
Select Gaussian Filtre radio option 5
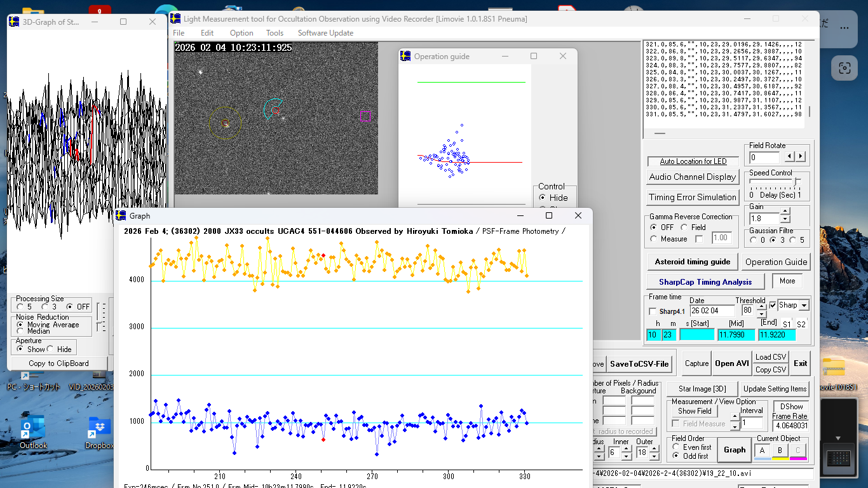792,240
